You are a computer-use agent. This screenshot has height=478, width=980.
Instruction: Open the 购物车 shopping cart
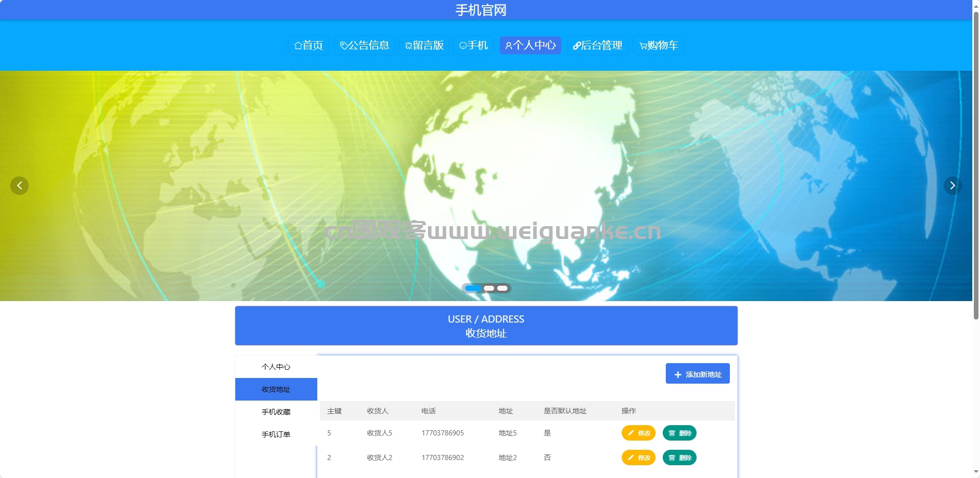(x=659, y=45)
